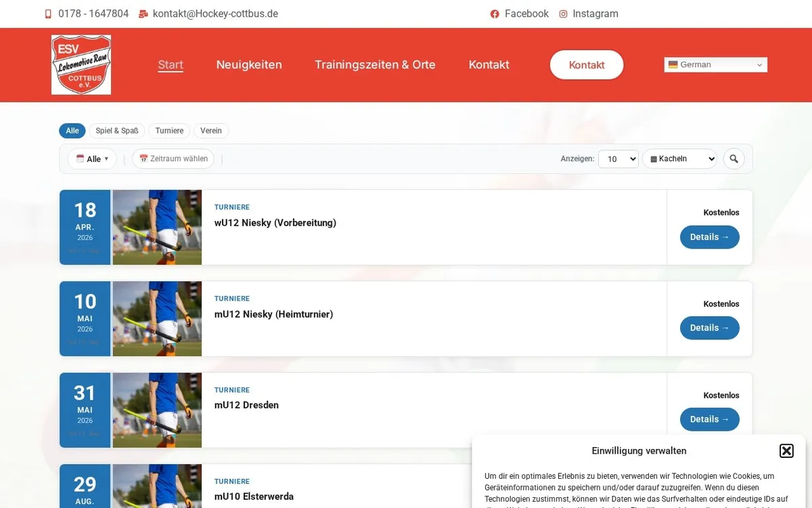The image size is (812, 508).
Task: Open event title mU10 Elsterwerda
Action: (x=254, y=496)
